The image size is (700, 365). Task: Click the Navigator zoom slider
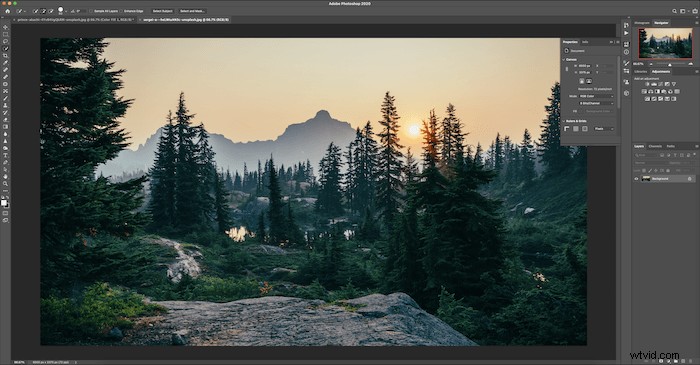point(670,64)
